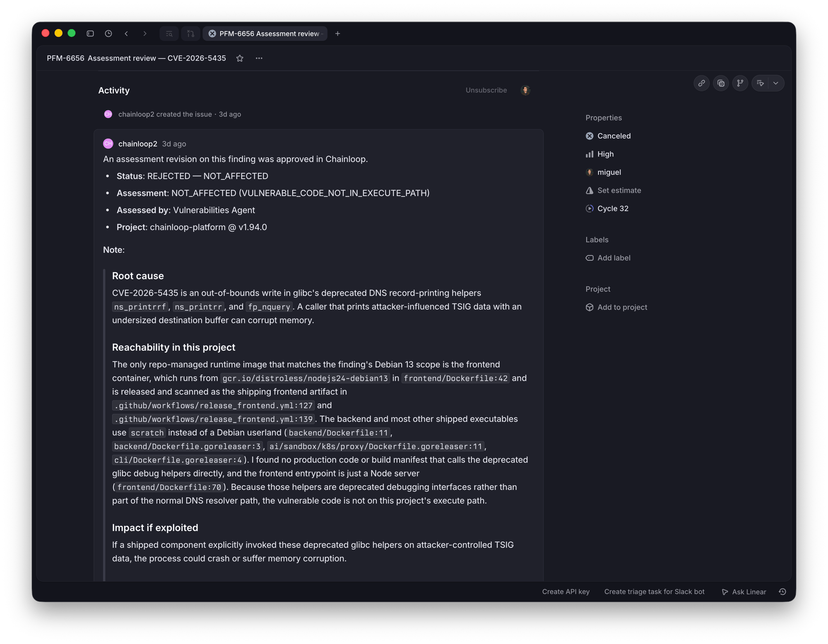Click the Root cause heading
Viewport: 828px width, 644px height.
coord(138,276)
